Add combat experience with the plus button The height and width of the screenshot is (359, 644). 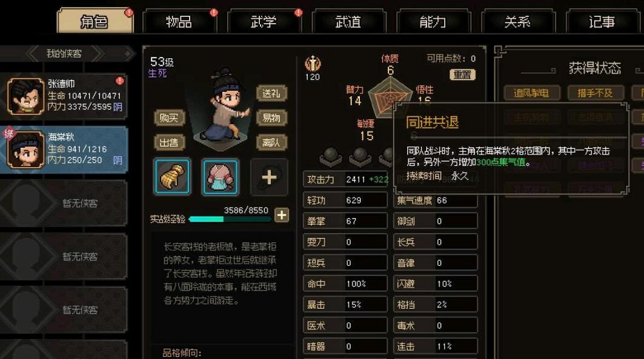coord(282,215)
